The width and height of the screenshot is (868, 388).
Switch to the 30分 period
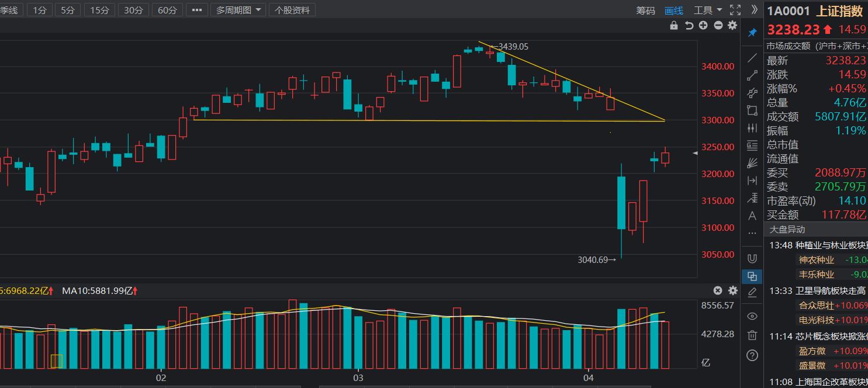click(x=133, y=10)
